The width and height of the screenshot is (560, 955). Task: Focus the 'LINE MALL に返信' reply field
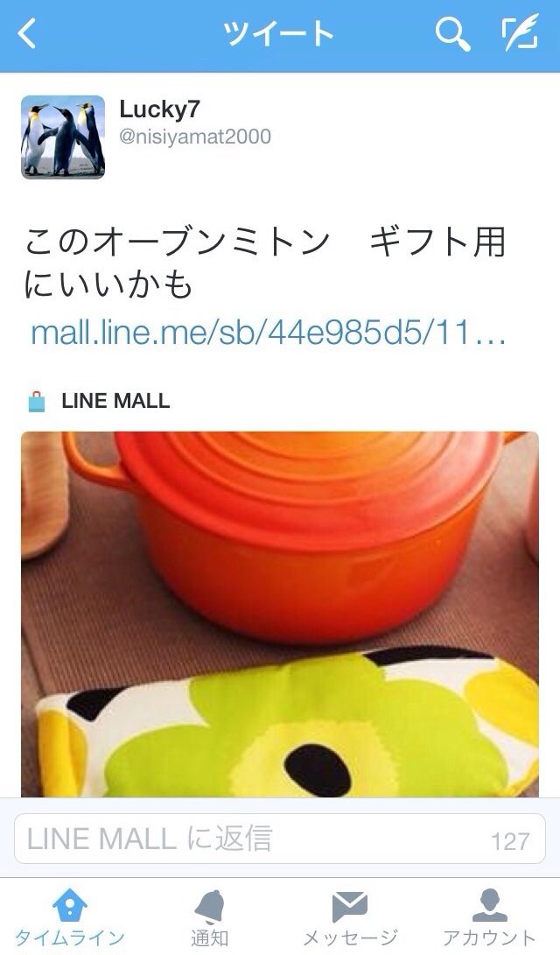click(x=280, y=839)
